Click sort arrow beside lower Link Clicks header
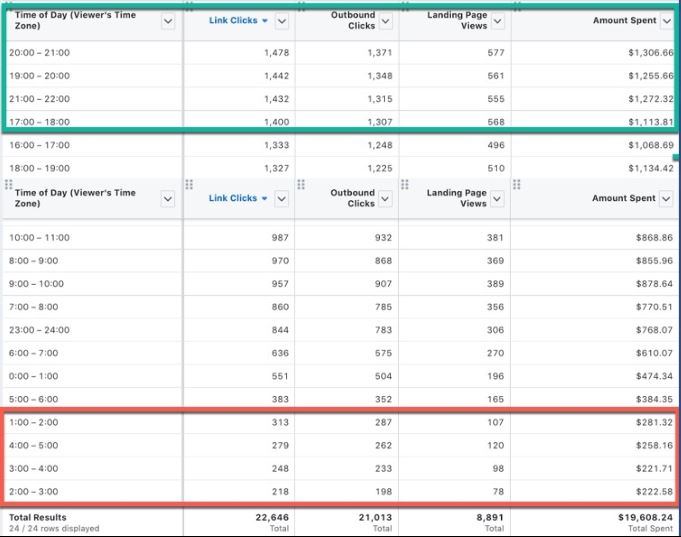The height and width of the screenshot is (537, 681). click(264, 199)
